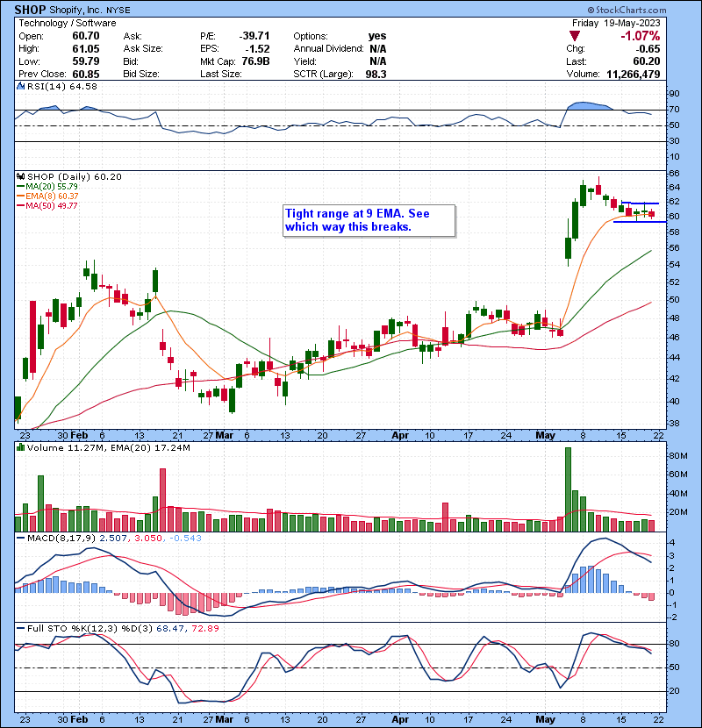Click the Annual Dividend label
Viewport: 702px width, 728px height.
coord(328,49)
